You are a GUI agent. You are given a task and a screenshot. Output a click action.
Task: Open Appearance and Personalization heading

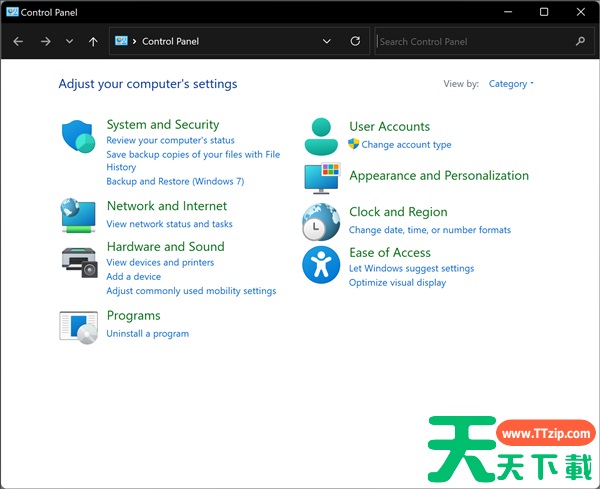pyautogui.click(x=439, y=176)
